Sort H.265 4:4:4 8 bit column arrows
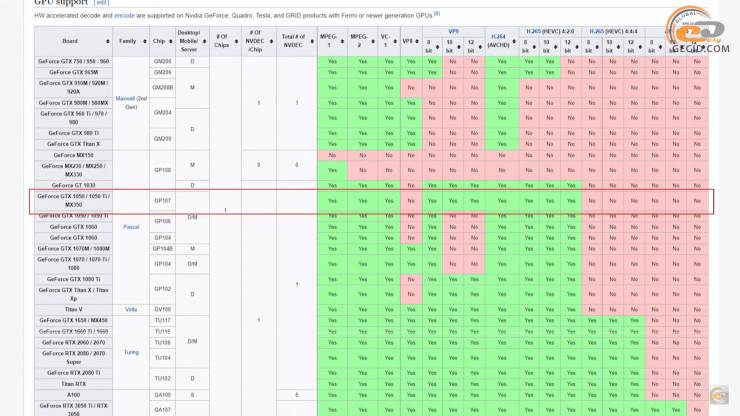740x416 pixels. [x=597, y=47]
